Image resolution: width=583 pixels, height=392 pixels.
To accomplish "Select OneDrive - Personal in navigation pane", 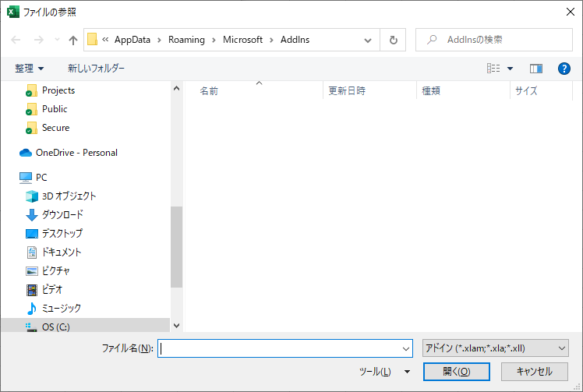I will pos(76,153).
